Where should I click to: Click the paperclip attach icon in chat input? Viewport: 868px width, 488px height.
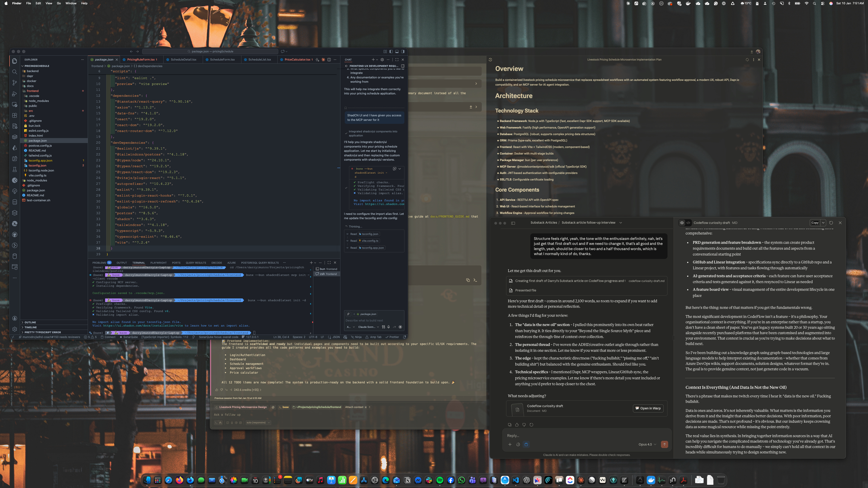coord(348,314)
